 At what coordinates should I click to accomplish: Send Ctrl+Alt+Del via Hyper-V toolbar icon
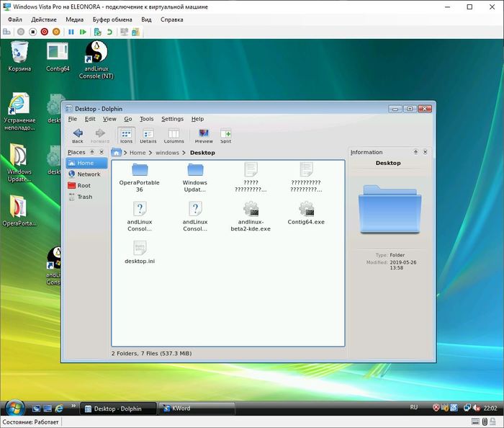pos(6,32)
